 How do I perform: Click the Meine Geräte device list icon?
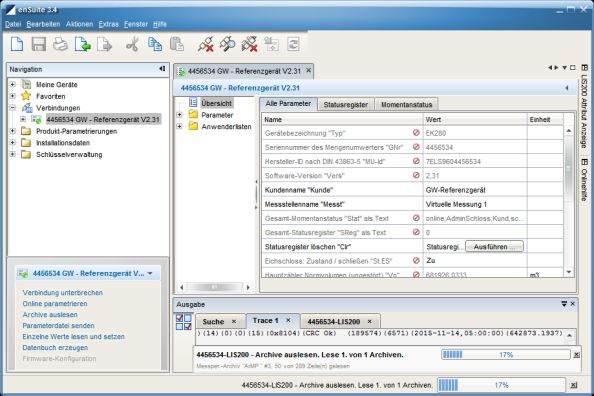coord(26,84)
